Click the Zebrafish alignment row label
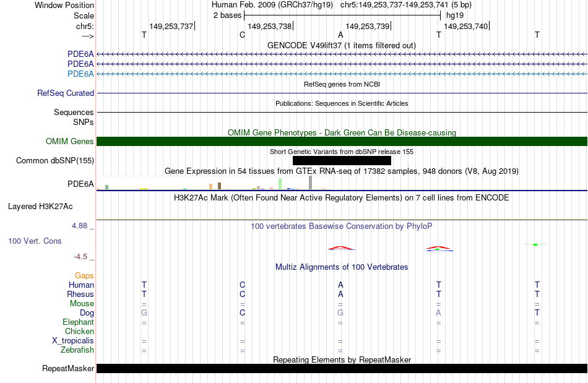 (x=77, y=350)
